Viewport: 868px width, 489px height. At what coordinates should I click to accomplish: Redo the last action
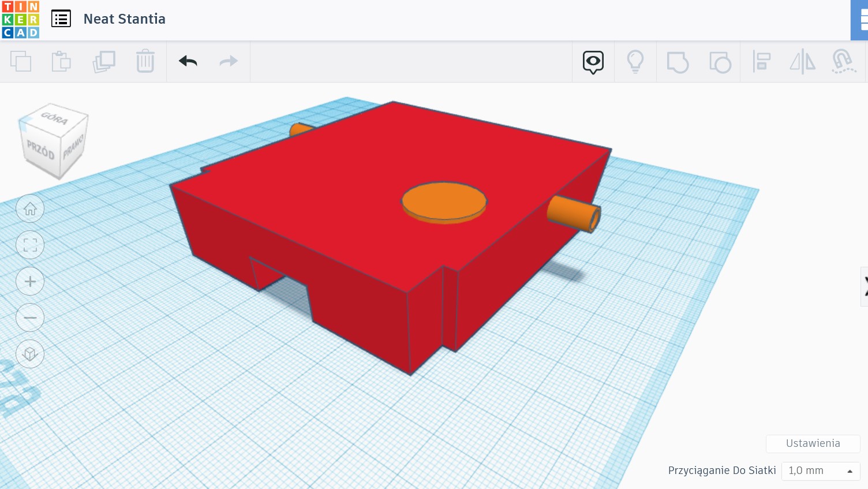(x=229, y=61)
